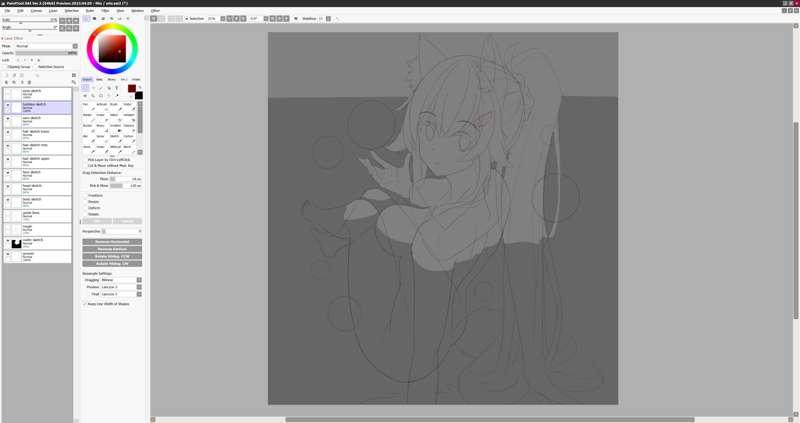Create a new normal layer
800x423 pixels.
coord(7,75)
